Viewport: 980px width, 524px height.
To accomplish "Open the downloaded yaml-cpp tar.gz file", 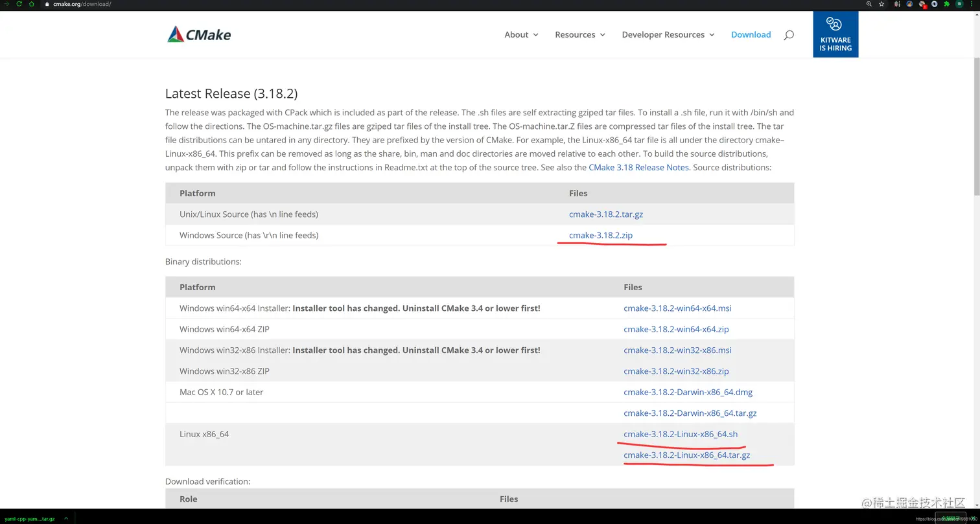I will 30,519.
